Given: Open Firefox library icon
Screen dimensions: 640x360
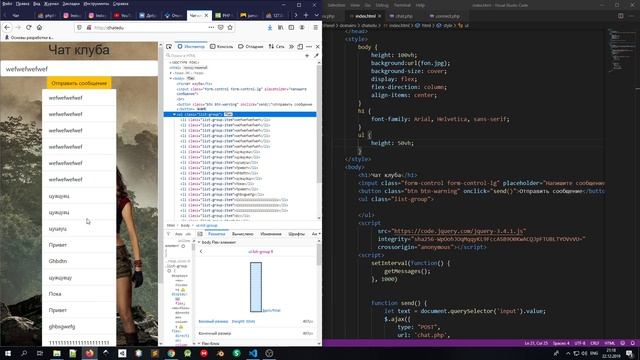Looking at the screenshot, I should [x=280, y=27].
